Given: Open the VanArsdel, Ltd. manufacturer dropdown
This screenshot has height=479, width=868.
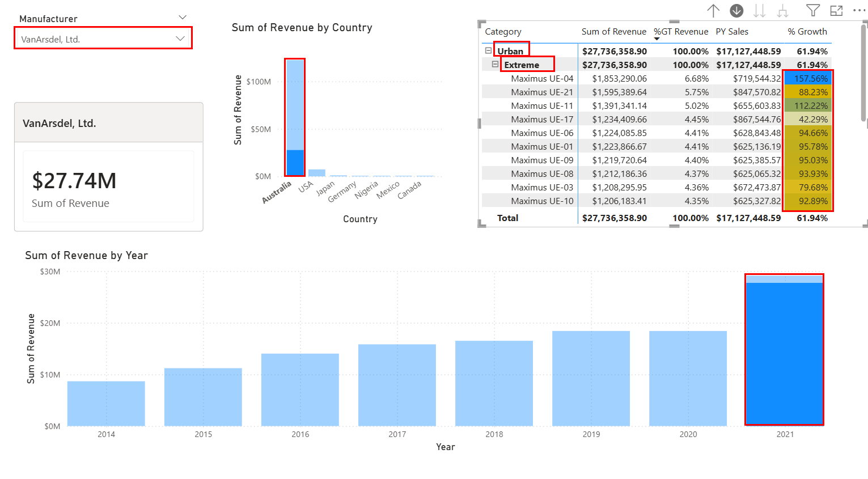Looking at the screenshot, I should point(103,39).
